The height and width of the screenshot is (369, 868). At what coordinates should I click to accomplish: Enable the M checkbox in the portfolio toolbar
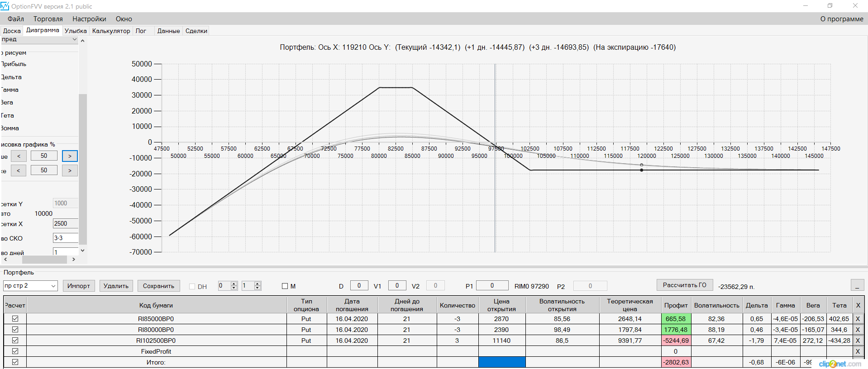pyautogui.click(x=285, y=286)
